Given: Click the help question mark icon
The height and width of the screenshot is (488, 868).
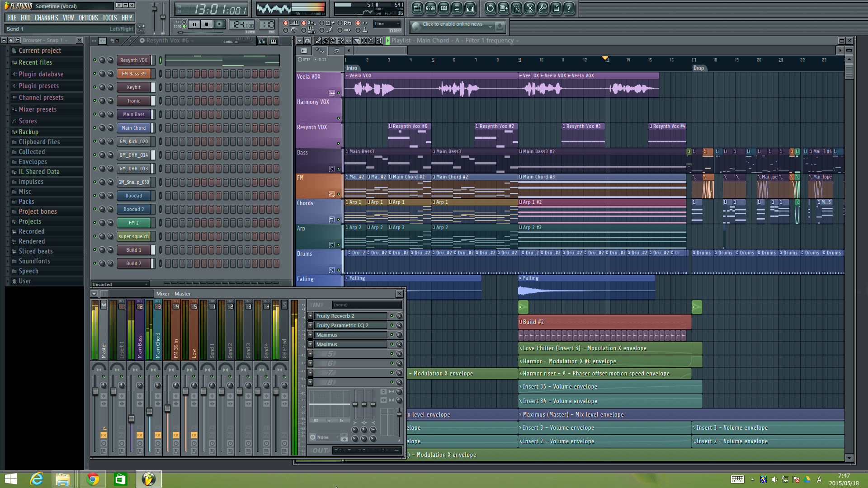Looking at the screenshot, I should 569,8.
